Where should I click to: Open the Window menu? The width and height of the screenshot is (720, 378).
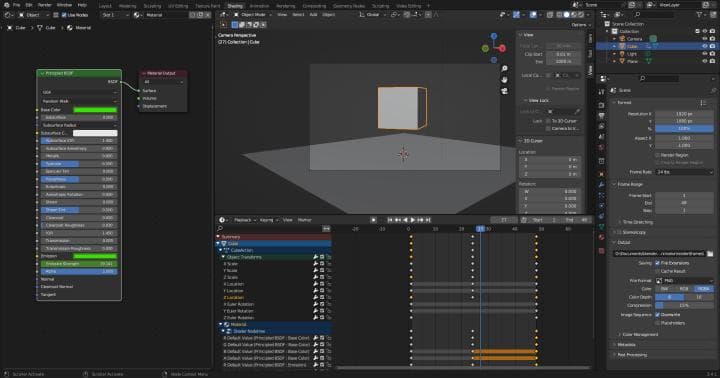coord(64,5)
